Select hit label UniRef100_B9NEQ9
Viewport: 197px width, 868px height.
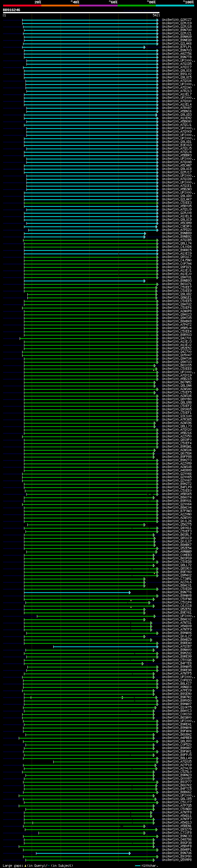(177, 40)
